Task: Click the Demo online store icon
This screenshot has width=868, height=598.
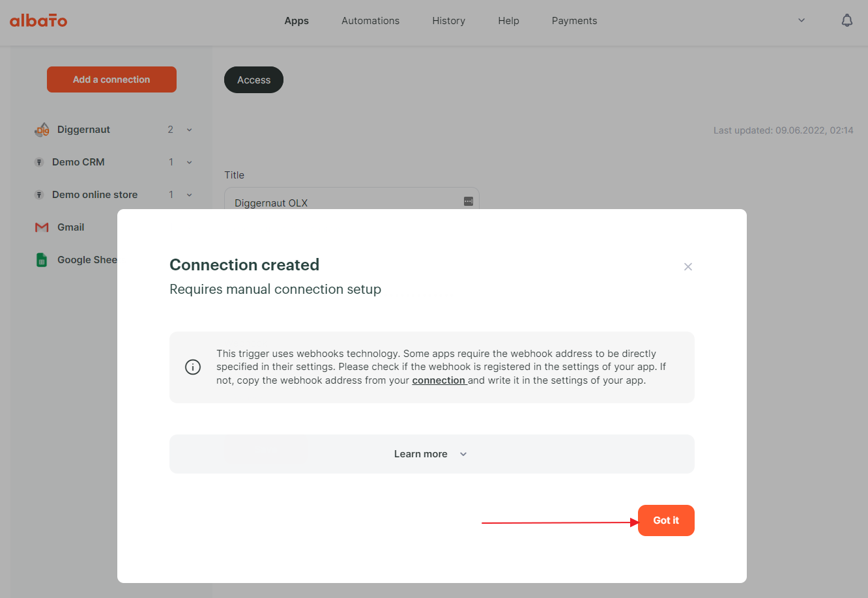Action: click(39, 195)
